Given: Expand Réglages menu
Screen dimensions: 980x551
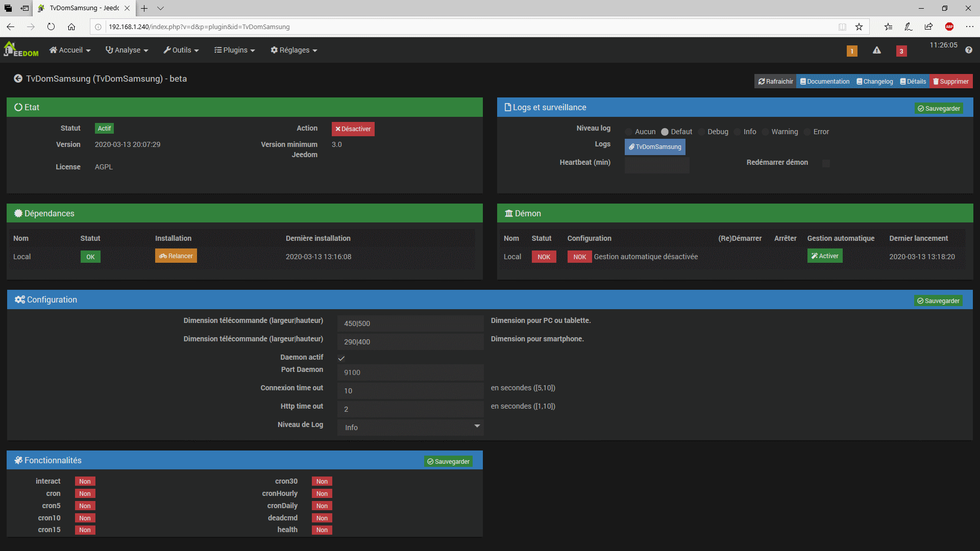Looking at the screenshot, I should [293, 50].
